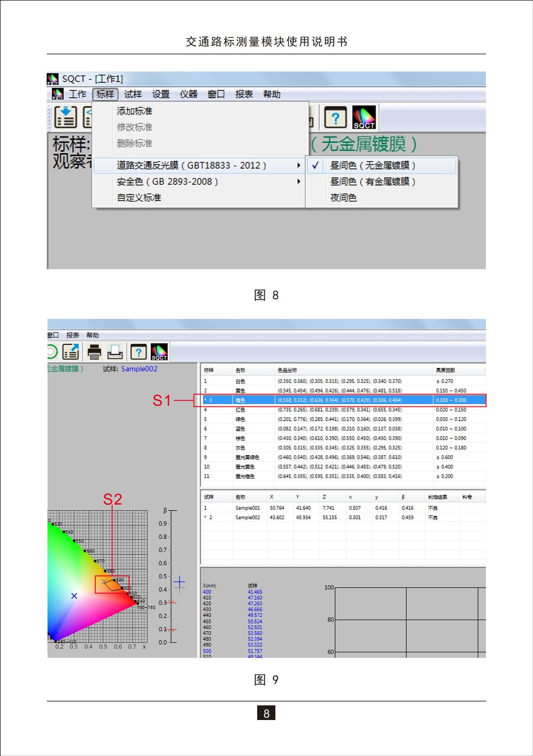Open the 仪器 menu
533x756 pixels.
tap(188, 94)
